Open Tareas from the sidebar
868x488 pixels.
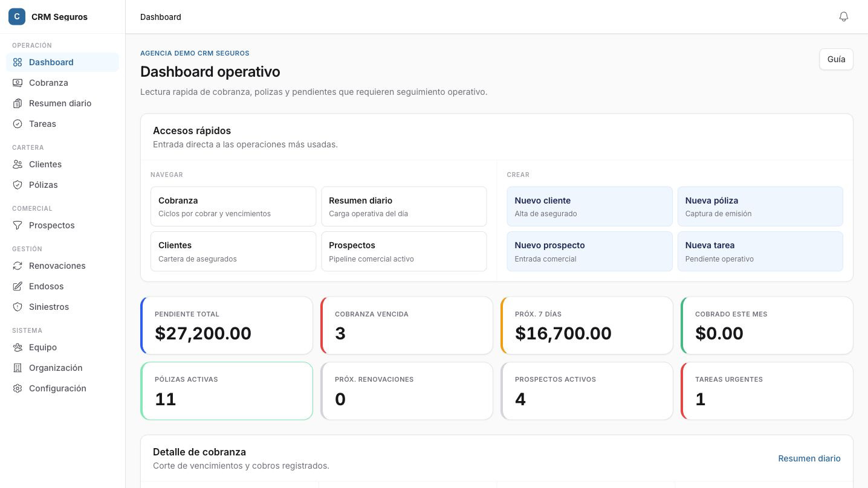coord(62,124)
